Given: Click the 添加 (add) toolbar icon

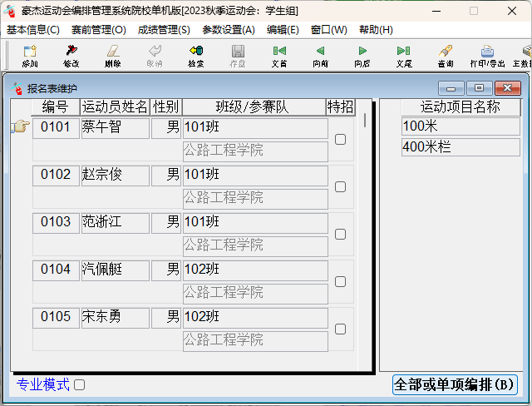Looking at the screenshot, I should (x=30, y=56).
